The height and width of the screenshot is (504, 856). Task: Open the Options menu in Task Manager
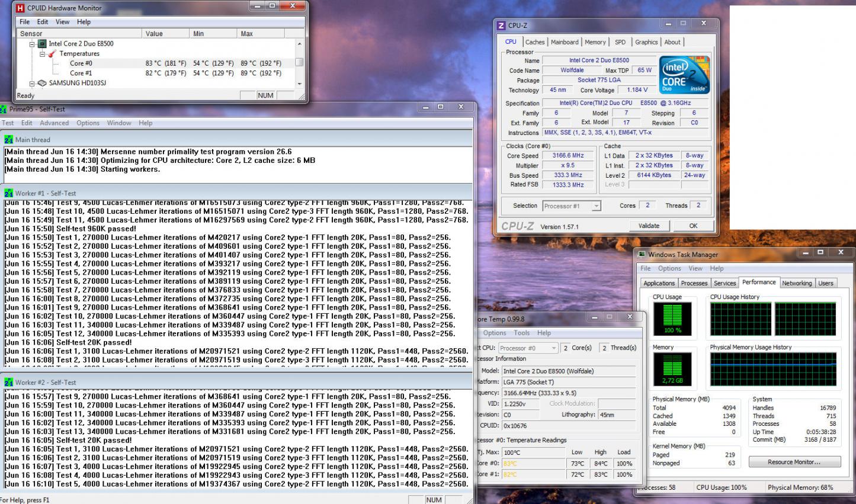[669, 268]
